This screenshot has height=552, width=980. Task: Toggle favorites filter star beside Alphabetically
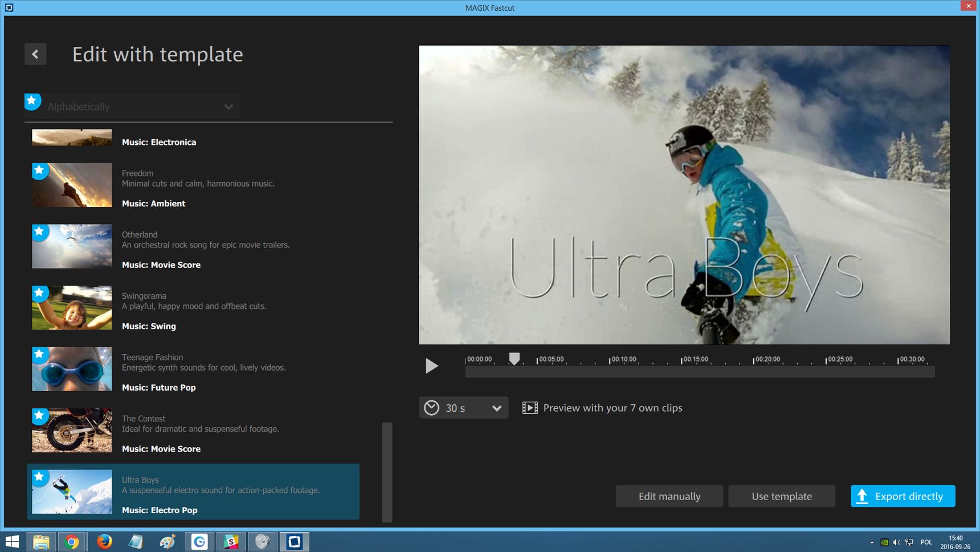click(32, 102)
